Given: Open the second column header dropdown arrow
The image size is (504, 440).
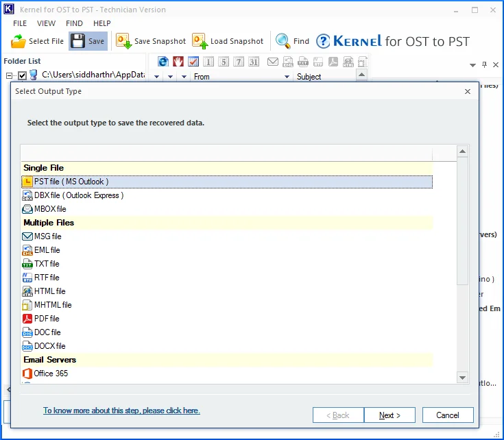Looking at the screenshot, I should tap(171, 77).
